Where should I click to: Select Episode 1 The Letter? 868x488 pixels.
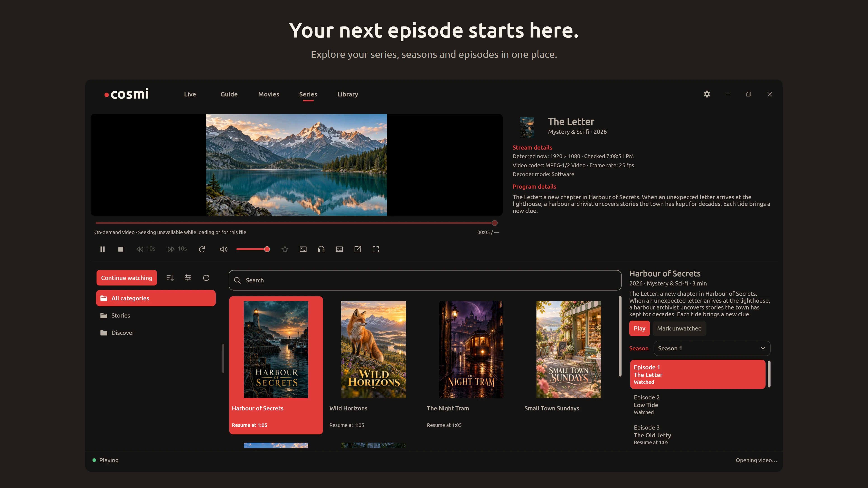pyautogui.click(x=698, y=374)
